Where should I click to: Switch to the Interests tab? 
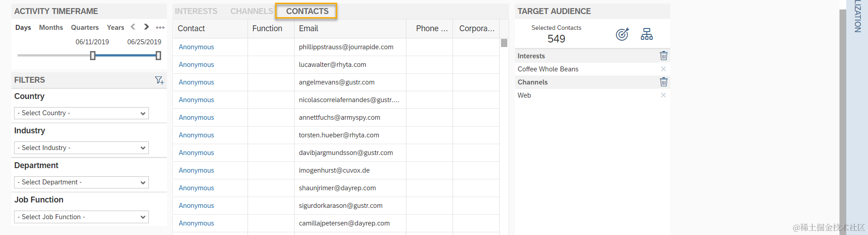(x=196, y=11)
